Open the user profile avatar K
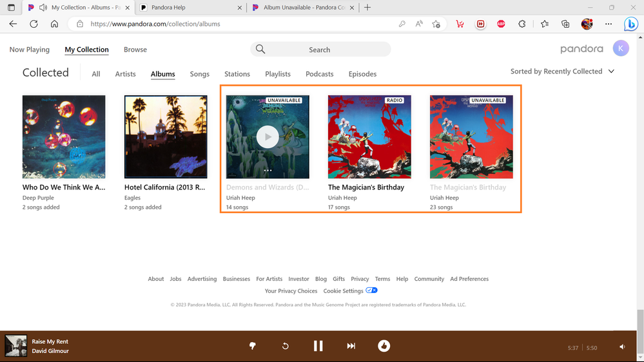Image resolution: width=644 pixels, height=362 pixels. click(x=620, y=49)
